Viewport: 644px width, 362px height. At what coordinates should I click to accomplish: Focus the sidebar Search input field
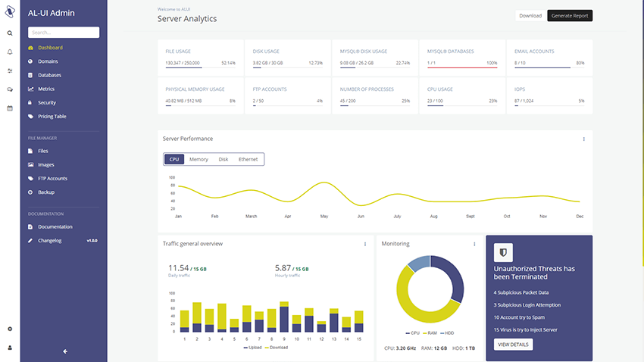coord(64,33)
